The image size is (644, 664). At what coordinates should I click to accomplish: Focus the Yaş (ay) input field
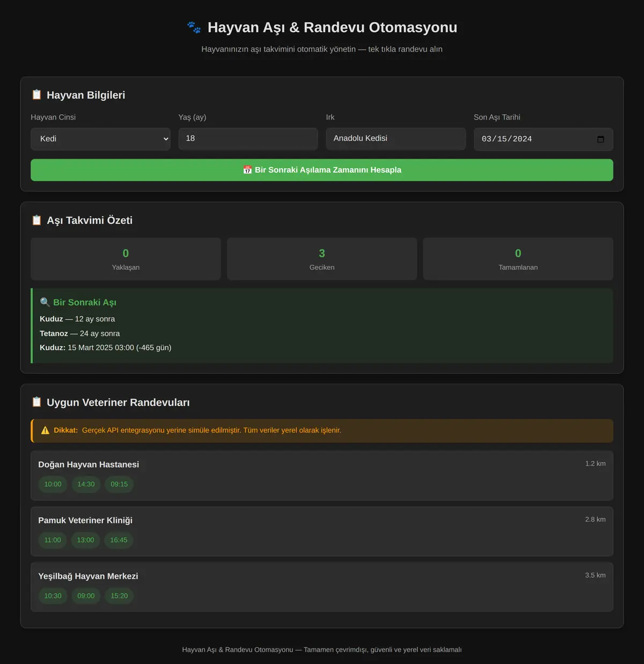click(248, 138)
